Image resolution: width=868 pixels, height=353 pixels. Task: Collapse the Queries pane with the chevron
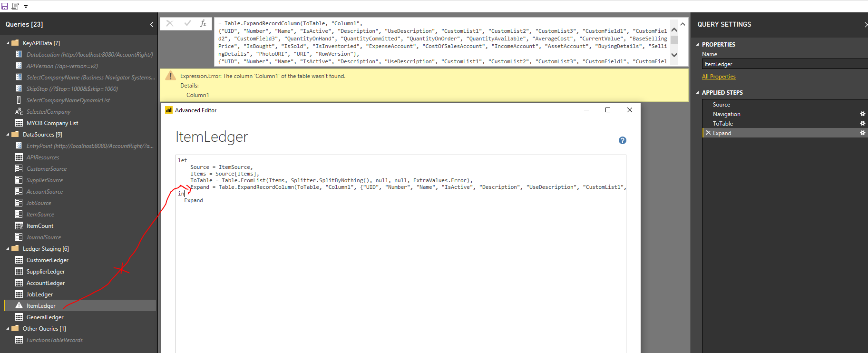[152, 24]
